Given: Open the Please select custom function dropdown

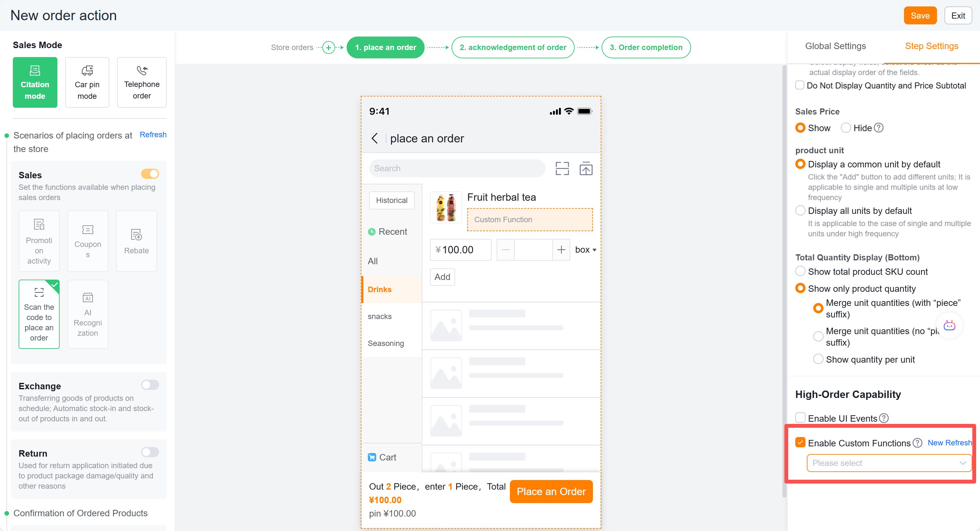Looking at the screenshot, I should click(x=889, y=463).
